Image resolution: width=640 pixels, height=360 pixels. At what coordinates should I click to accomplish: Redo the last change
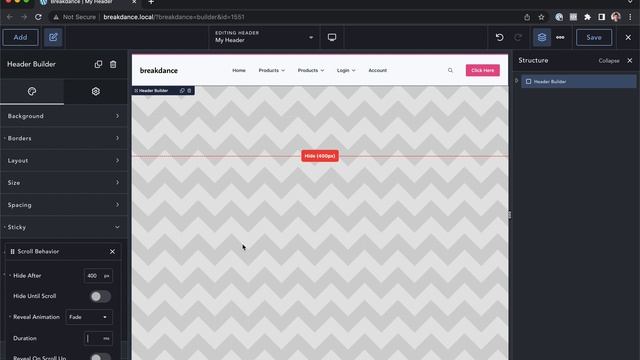(518, 38)
